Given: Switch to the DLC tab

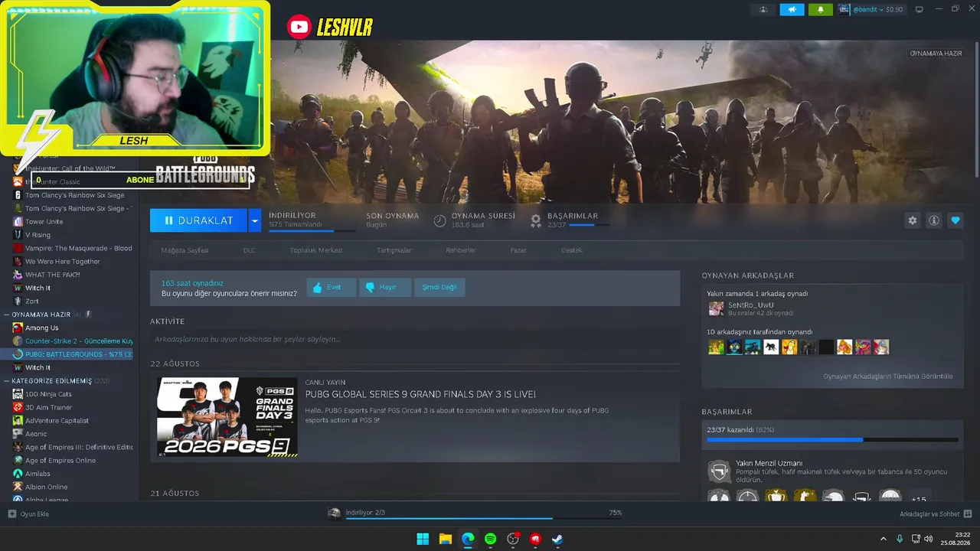Looking at the screenshot, I should coord(250,250).
